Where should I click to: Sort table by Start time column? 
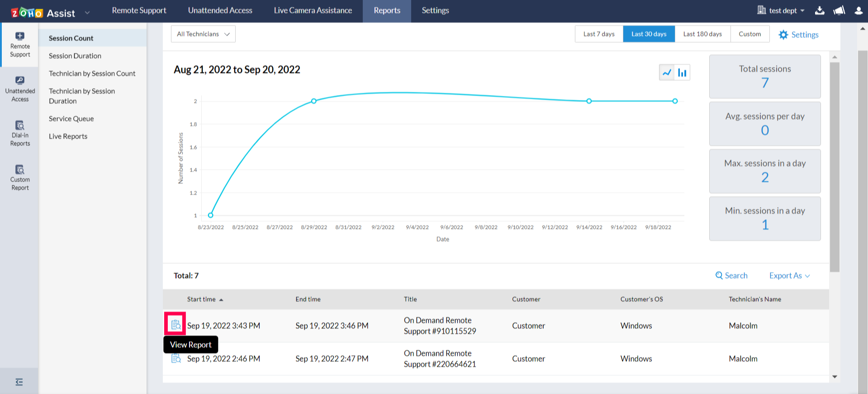[x=202, y=299]
